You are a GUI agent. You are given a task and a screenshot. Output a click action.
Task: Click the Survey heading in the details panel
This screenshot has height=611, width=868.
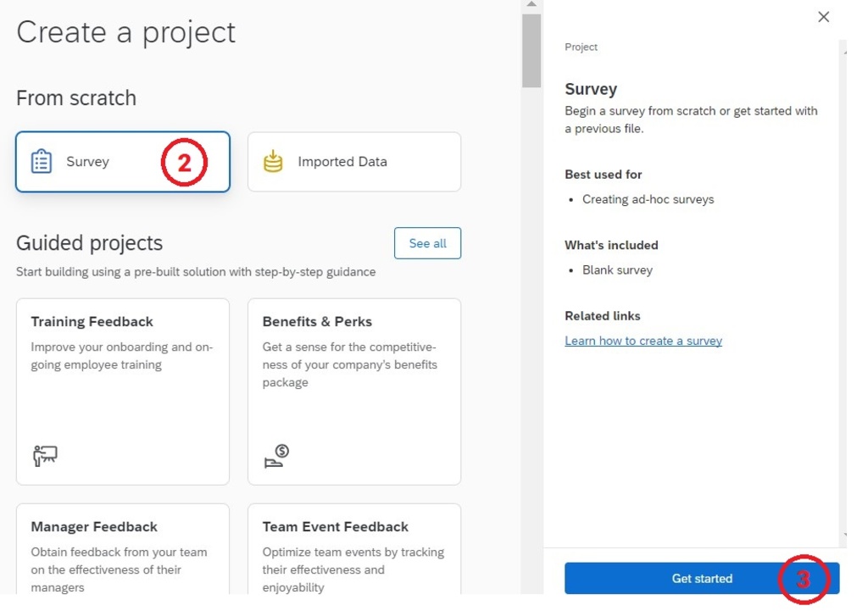point(591,89)
